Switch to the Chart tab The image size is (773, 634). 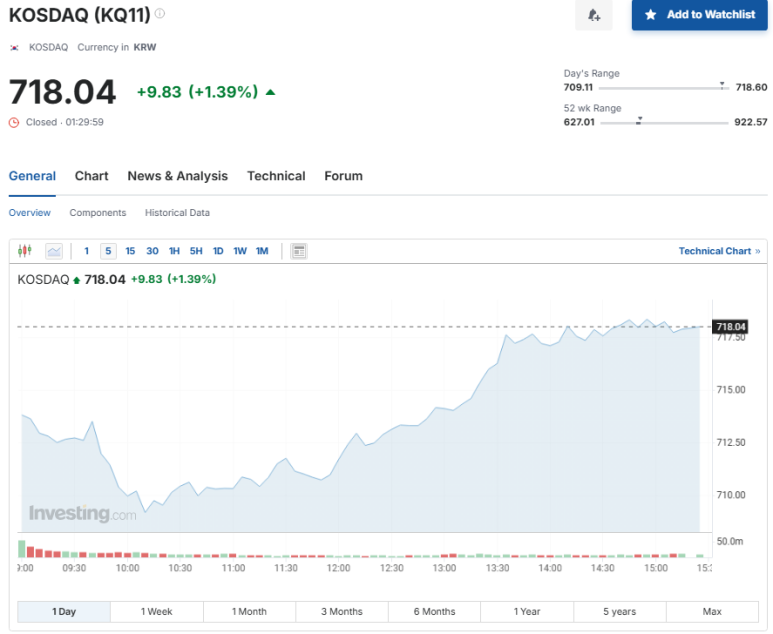coord(92,176)
